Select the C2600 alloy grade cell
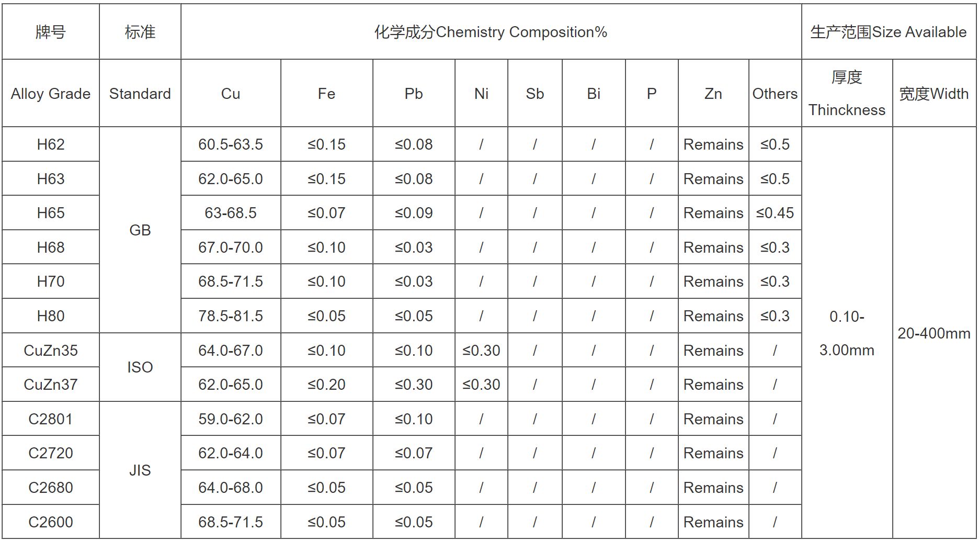 pyautogui.click(x=51, y=522)
